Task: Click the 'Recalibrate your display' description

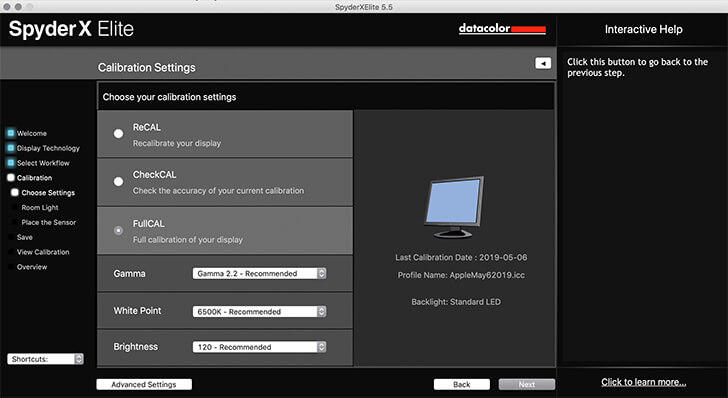Action: tap(177, 144)
